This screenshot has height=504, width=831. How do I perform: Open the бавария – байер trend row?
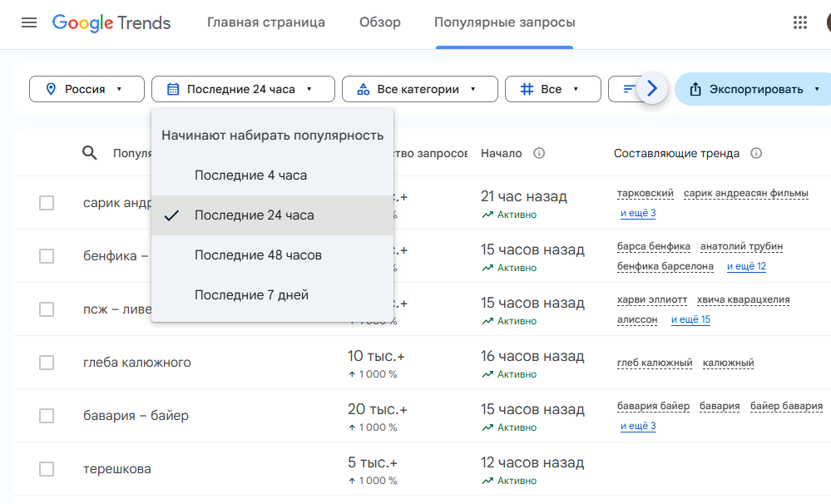[x=136, y=416]
